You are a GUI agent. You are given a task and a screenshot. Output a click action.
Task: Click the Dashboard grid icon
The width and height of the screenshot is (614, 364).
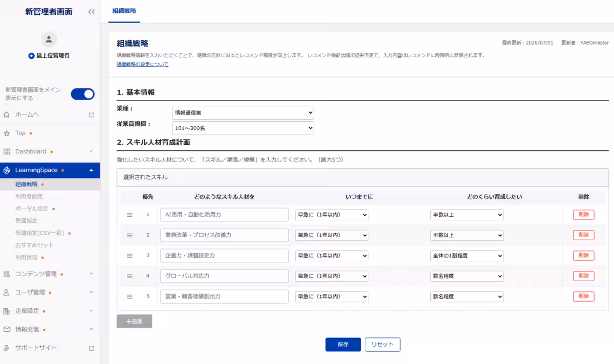[x=7, y=151]
